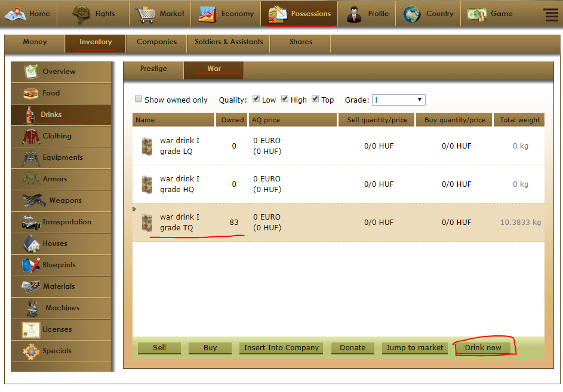Open the Shares tab

pos(301,42)
